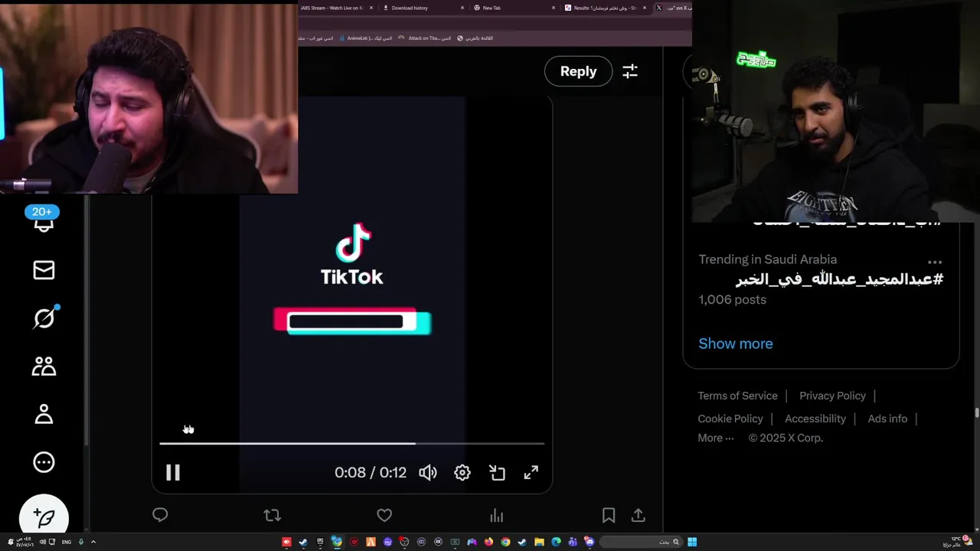Open Grok in the X sidebar
Screen dimensions: 980x551
[44, 318]
